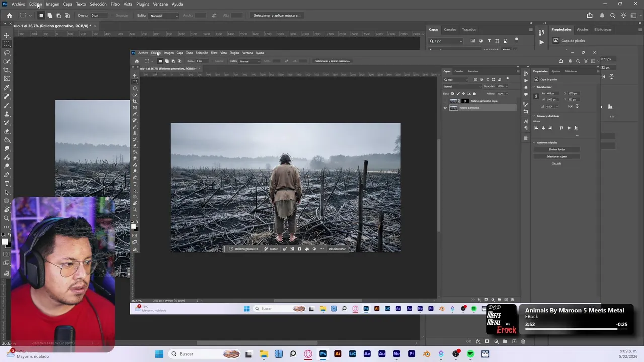Choose Intersect with selection mode in outer options
644x362 pixels.
(67, 16)
